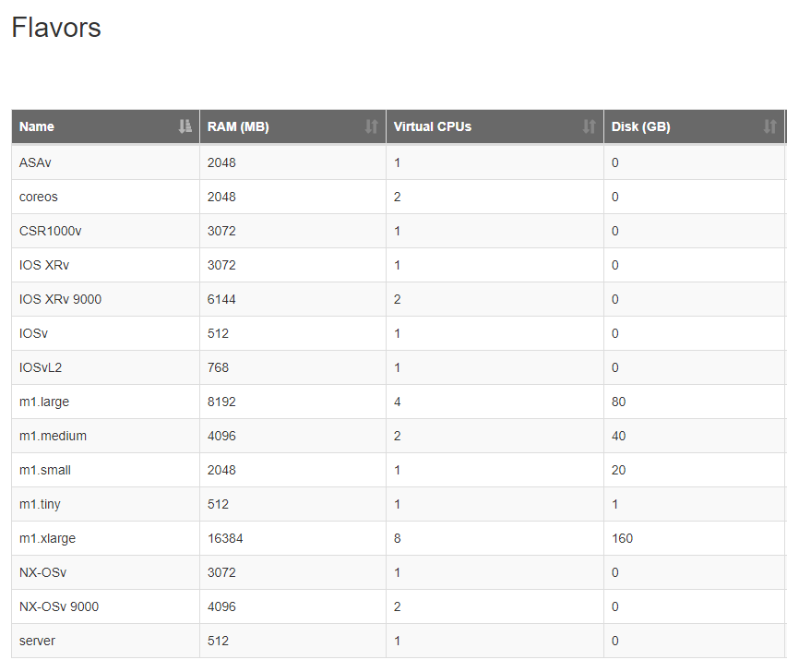Click the m1.medium flavor name
Screen dimensions: 787x672
tap(53, 436)
